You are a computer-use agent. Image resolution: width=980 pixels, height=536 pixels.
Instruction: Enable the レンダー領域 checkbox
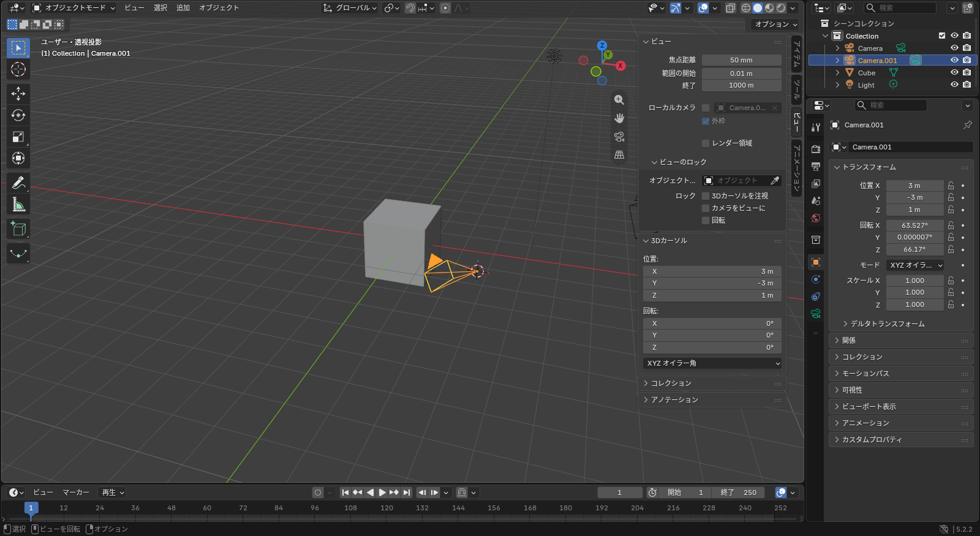[706, 143]
